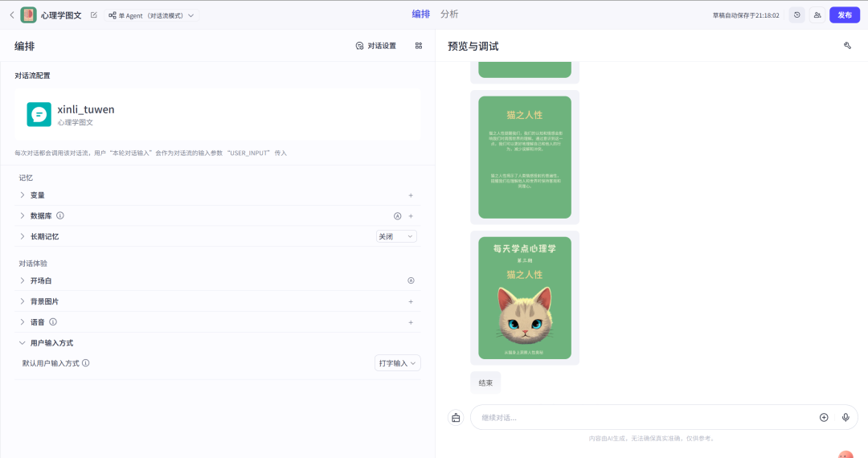Expand the 背景图片 section

(23, 301)
